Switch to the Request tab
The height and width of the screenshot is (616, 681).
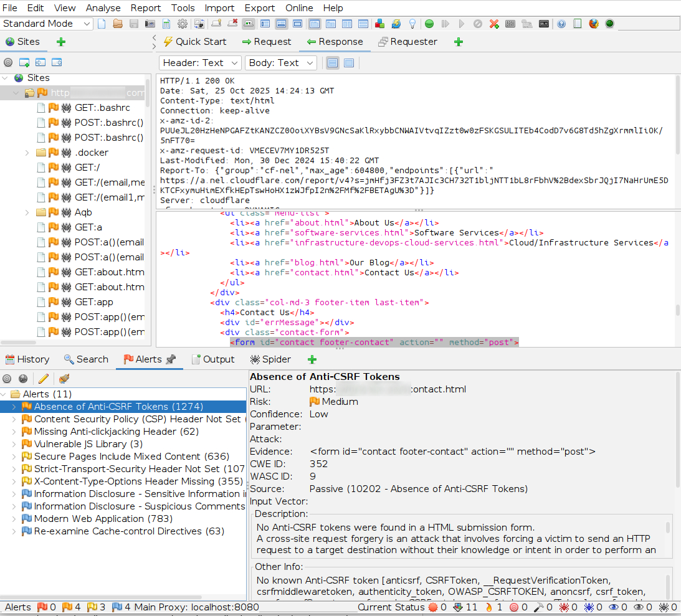tap(266, 42)
